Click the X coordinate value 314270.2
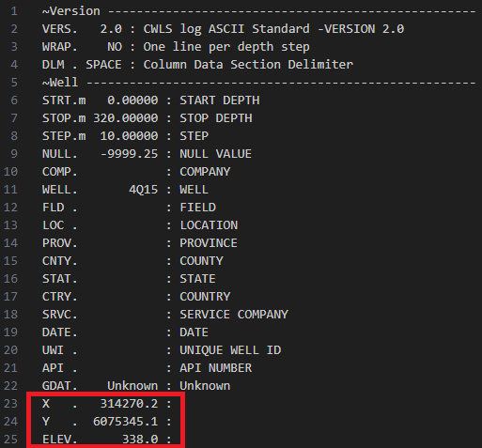This screenshot has width=482, height=448. point(129,404)
